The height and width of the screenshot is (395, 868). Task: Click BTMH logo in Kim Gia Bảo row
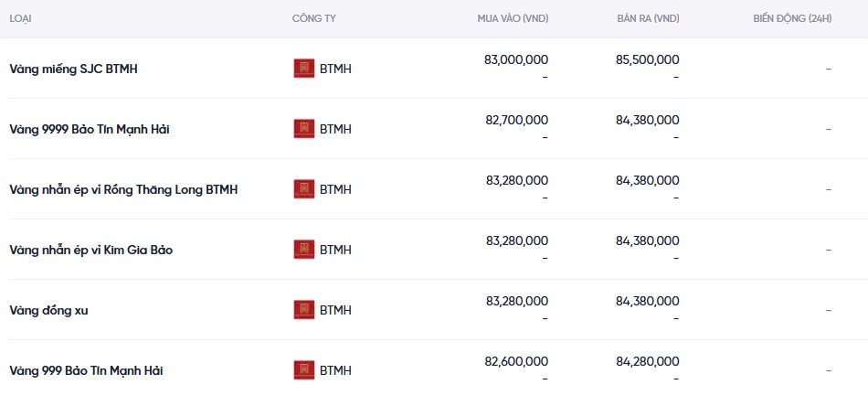pyautogui.click(x=303, y=250)
